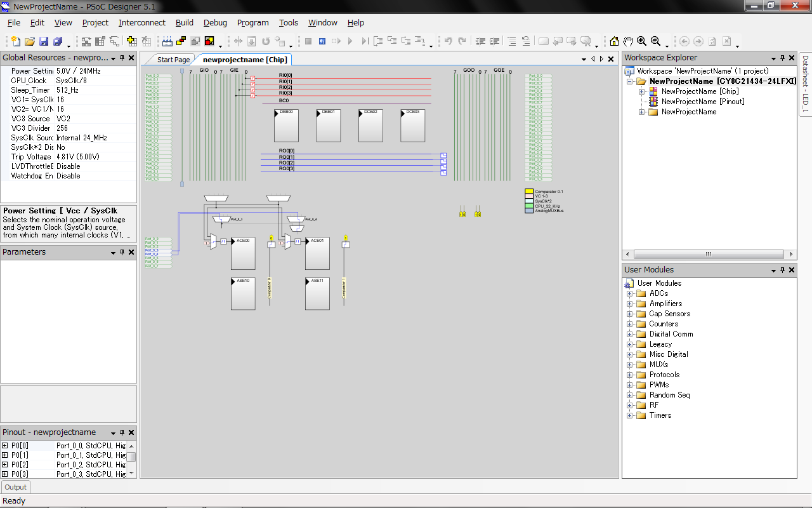
Task: Expand the P0[0] pin entry in Pinout
Action: [x=5, y=446]
